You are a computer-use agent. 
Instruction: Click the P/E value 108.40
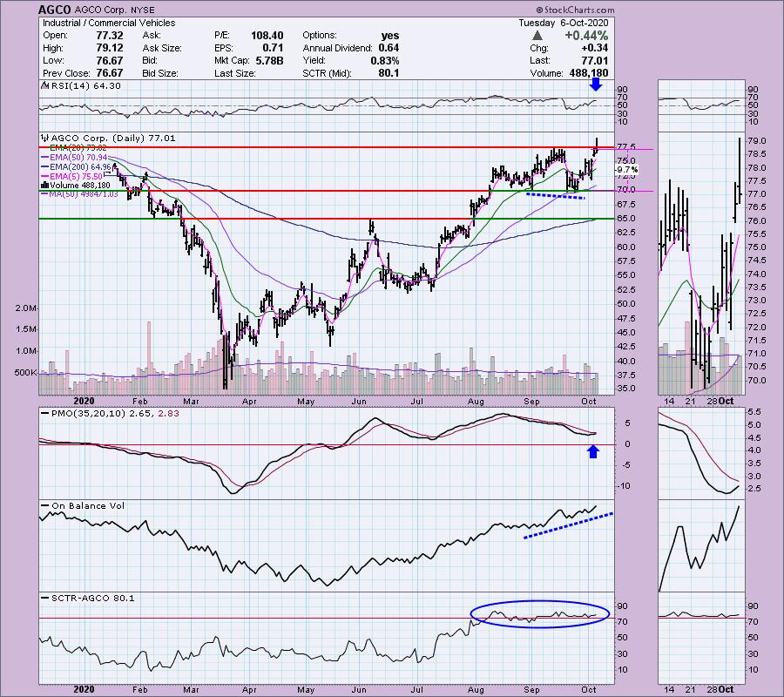point(267,36)
